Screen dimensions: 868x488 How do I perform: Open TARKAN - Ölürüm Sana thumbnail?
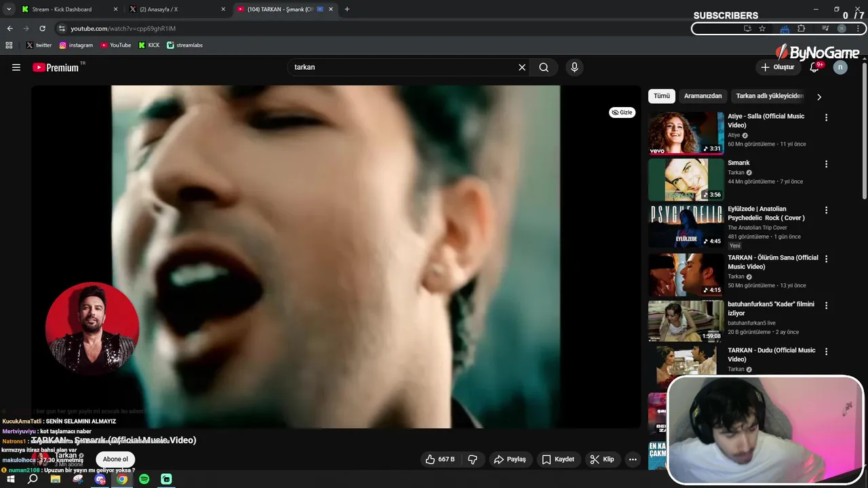pos(686,275)
